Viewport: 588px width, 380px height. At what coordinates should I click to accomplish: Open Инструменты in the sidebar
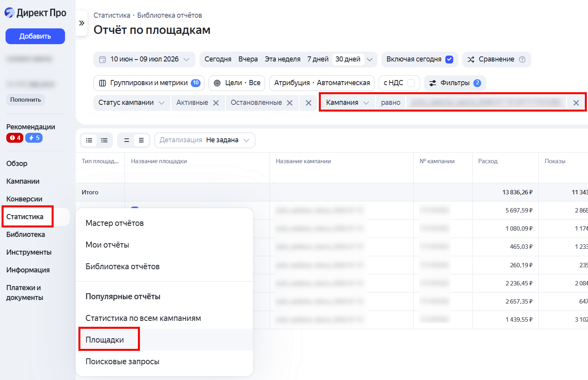pyautogui.click(x=29, y=252)
